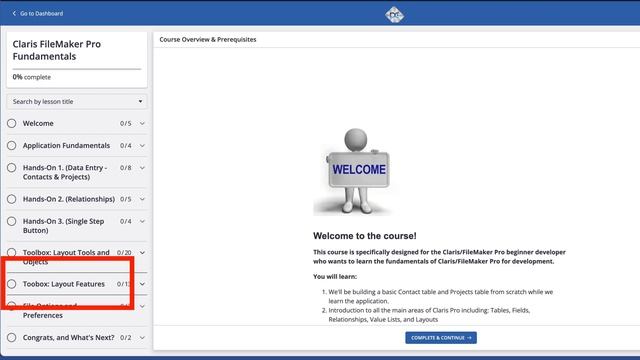Expand Hands-On 1 section chevron
The width and height of the screenshot is (640, 360).
[x=142, y=168]
